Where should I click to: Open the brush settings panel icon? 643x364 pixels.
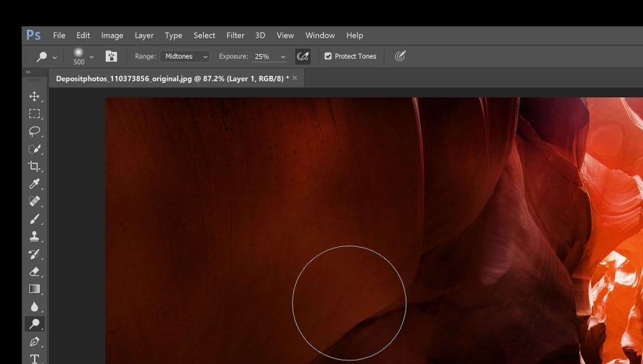click(112, 56)
